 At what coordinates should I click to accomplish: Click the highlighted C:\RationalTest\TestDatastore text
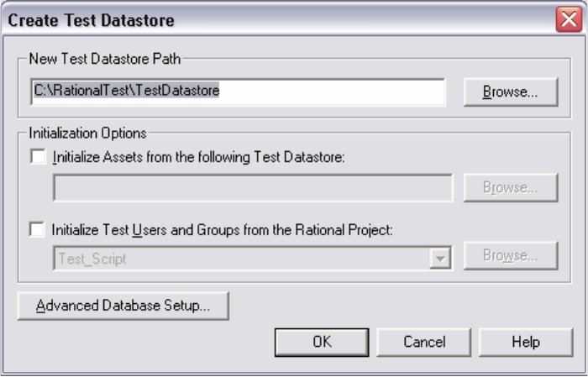(127, 91)
